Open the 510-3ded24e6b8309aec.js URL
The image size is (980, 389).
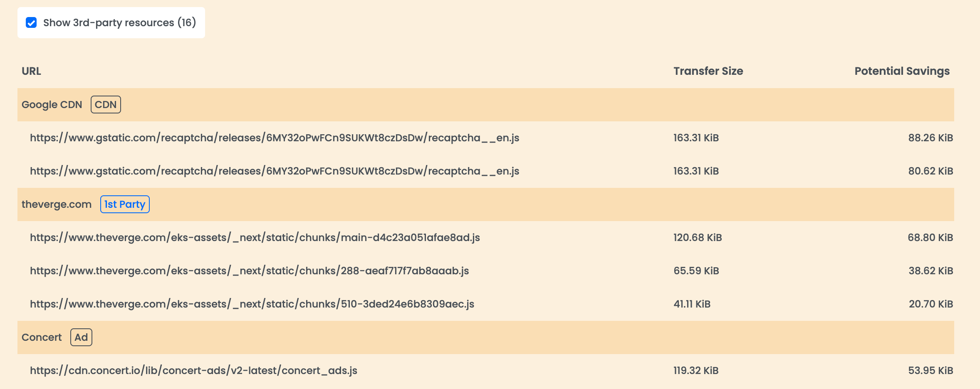click(252, 304)
